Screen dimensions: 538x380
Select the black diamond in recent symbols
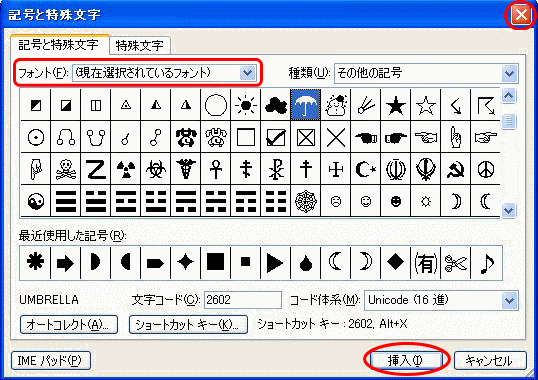(x=395, y=263)
